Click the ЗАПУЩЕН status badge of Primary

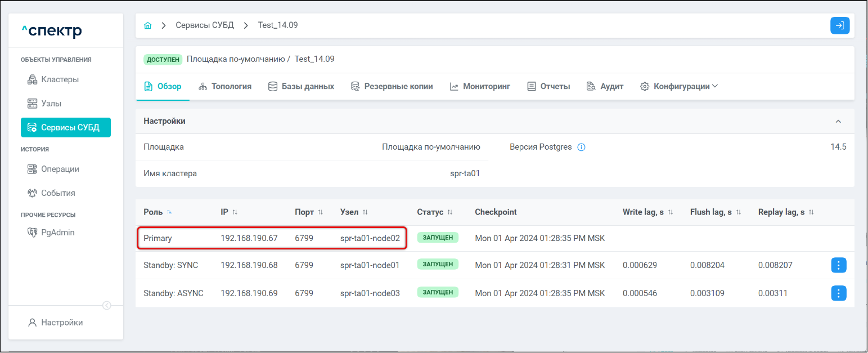(x=438, y=238)
